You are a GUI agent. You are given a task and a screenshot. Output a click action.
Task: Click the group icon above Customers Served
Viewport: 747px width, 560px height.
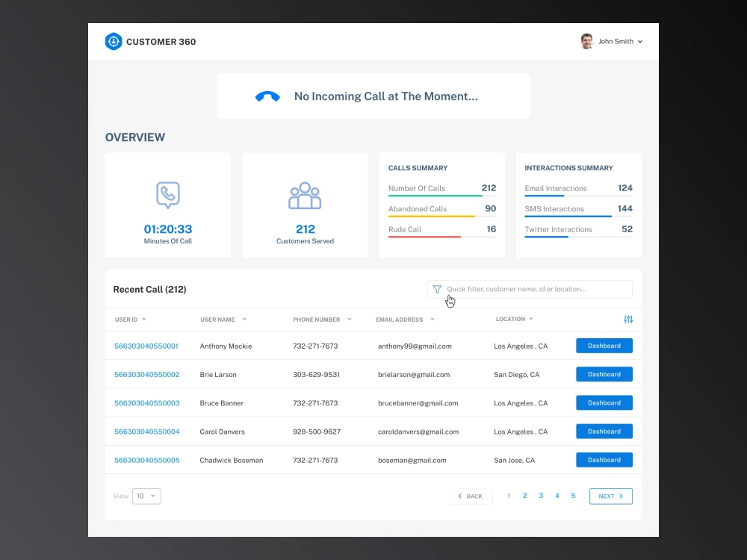click(305, 196)
